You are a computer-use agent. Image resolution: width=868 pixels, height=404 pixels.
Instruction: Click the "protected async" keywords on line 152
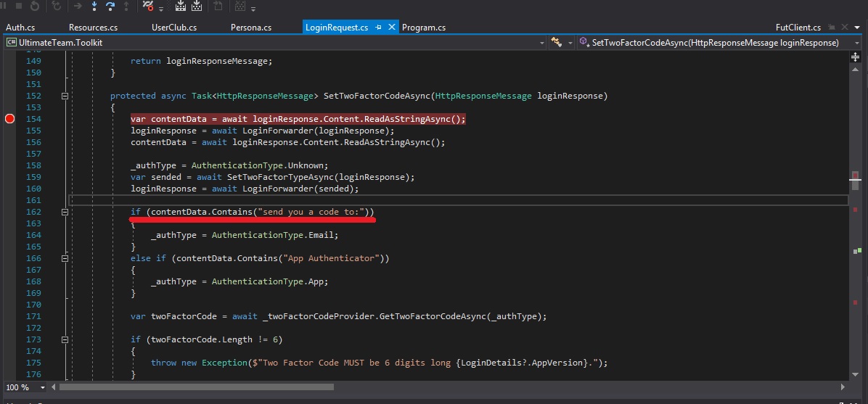[148, 96]
